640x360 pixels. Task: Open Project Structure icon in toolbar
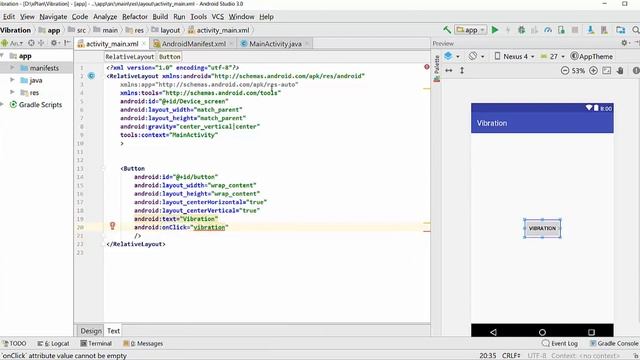pyautogui.click(x=620, y=30)
